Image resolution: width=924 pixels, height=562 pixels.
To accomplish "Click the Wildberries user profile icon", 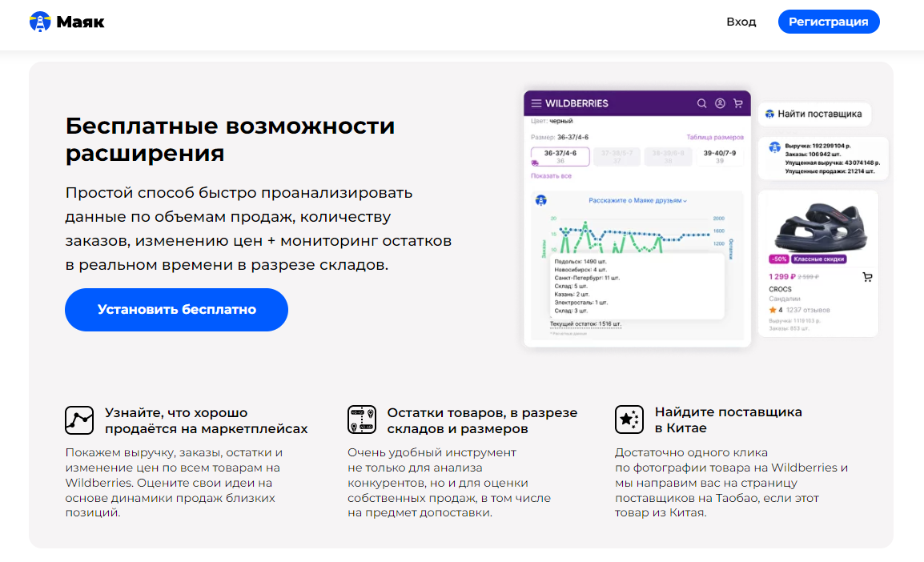I will coord(720,103).
